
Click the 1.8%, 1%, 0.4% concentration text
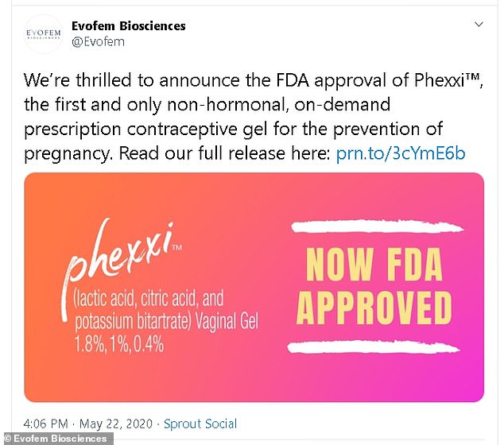click(119, 344)
